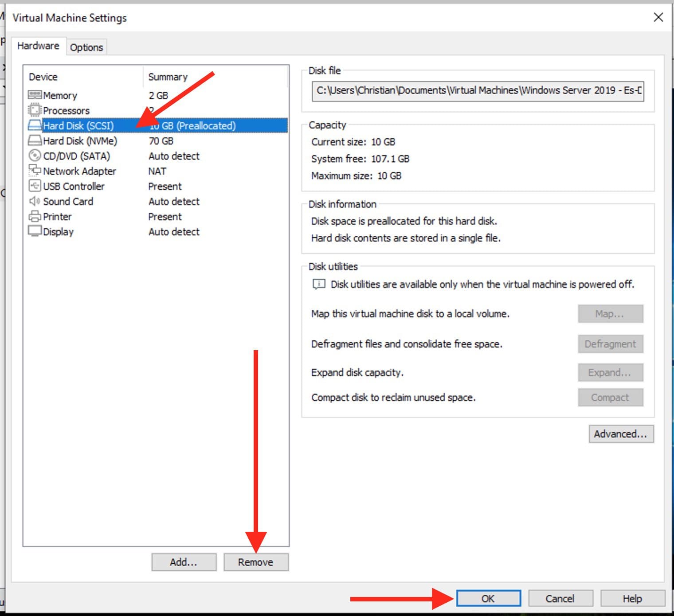Click the Memory device icon
The image size is (674, 616).
coord(35,95)
